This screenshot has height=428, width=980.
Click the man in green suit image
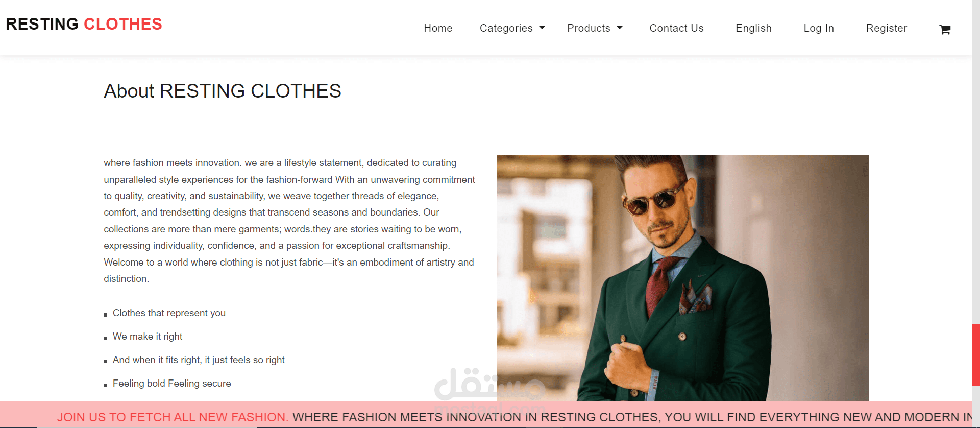pos(682,277)
